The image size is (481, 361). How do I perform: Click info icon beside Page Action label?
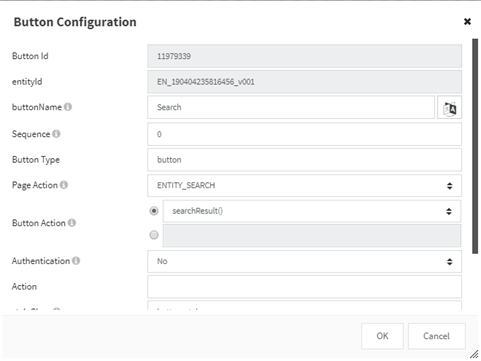(x=64, y=185)
